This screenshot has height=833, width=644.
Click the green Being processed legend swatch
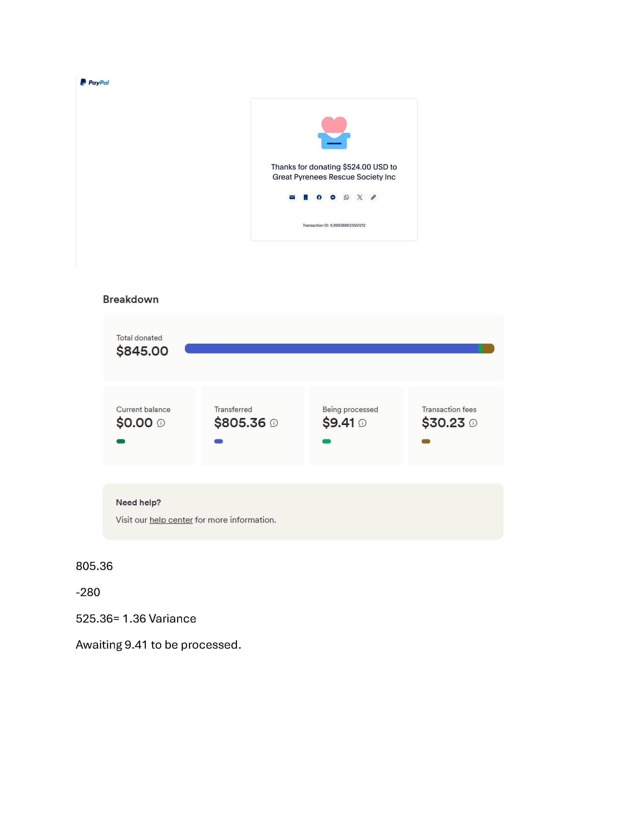click(326, 441)
